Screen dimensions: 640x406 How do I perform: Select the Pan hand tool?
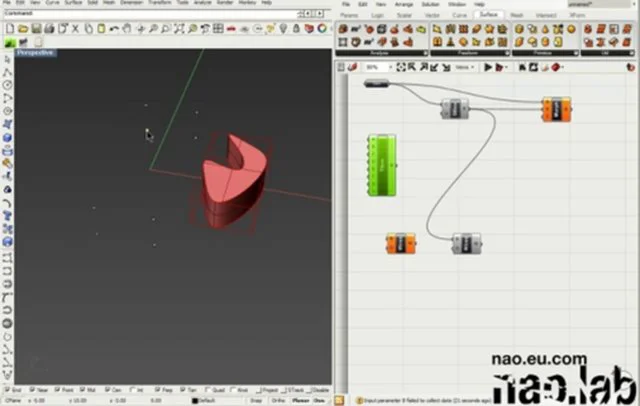[127, 29]
